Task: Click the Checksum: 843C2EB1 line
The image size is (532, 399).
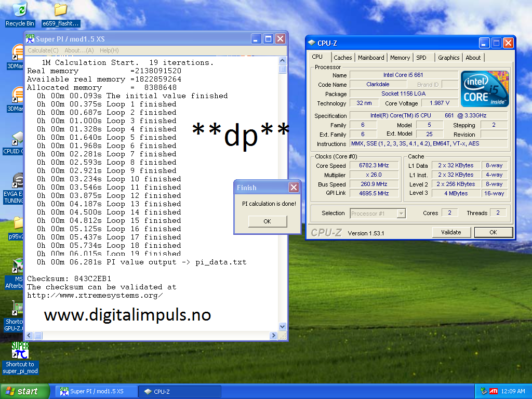Action: click(x=69, y=279)
